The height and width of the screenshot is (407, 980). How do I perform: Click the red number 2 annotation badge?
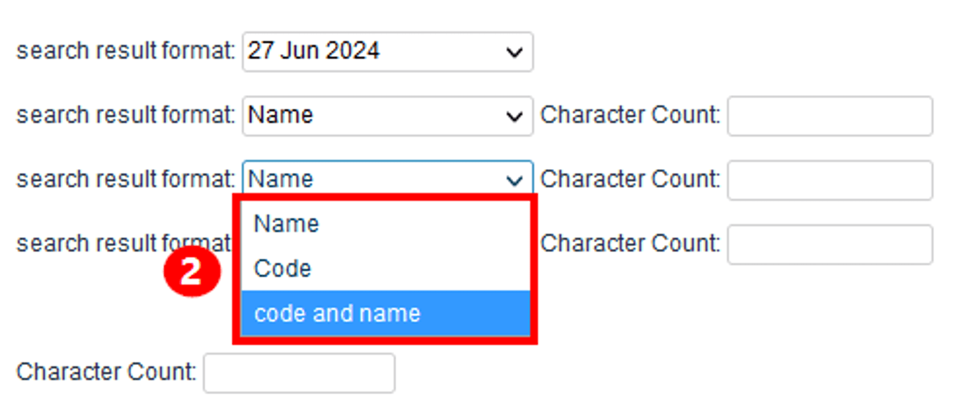[x=192, y=271]
